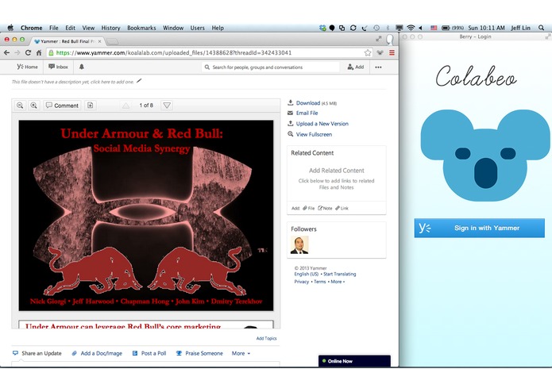Select the Yammer Red Bull tab
This screenshot has width=552, height=392.
coord(68,41)
